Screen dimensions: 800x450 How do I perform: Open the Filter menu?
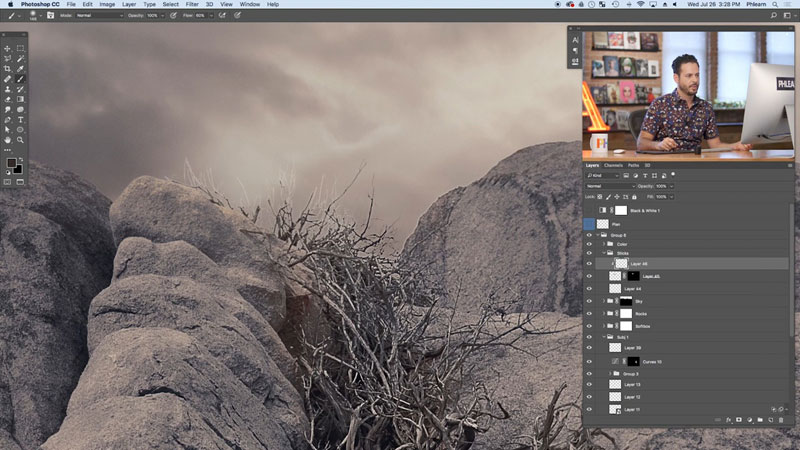[x=192, y=4]
